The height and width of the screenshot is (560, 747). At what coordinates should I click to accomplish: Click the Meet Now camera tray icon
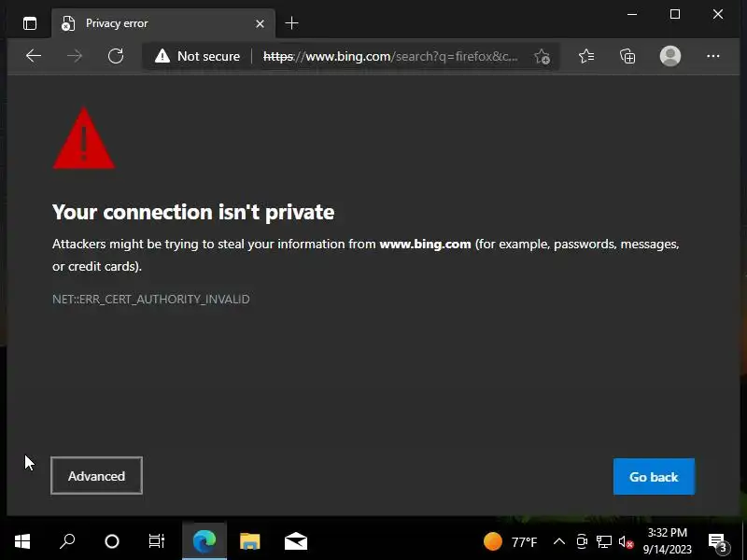pyautogui.click(x=582, y=541)
